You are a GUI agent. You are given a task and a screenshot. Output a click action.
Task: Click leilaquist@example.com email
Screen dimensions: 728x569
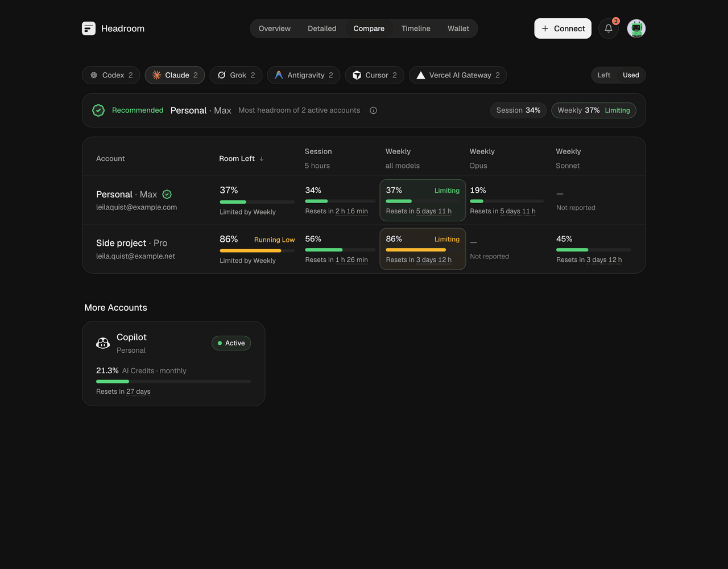tap(136, 207)
